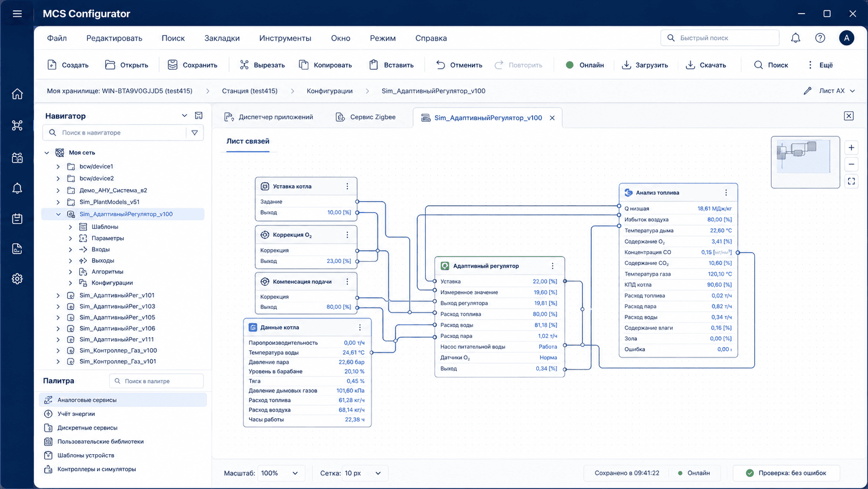Close the Sim_АдаптивныйРегулятор_v100 tab
Screen dimensions: 868x489
coord(552,118)
